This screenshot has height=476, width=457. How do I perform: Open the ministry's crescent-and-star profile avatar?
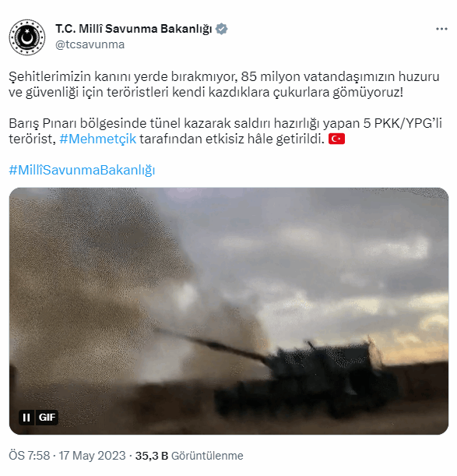coord(27,37)
